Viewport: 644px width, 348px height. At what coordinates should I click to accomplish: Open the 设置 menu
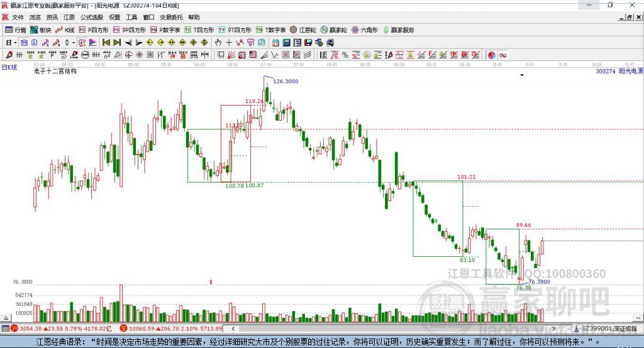click(114, 17)
